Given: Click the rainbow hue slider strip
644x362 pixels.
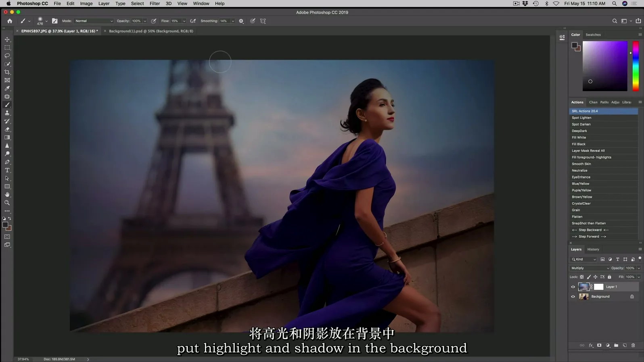Looking at the screenshot, I should click(x=636, y=66).
